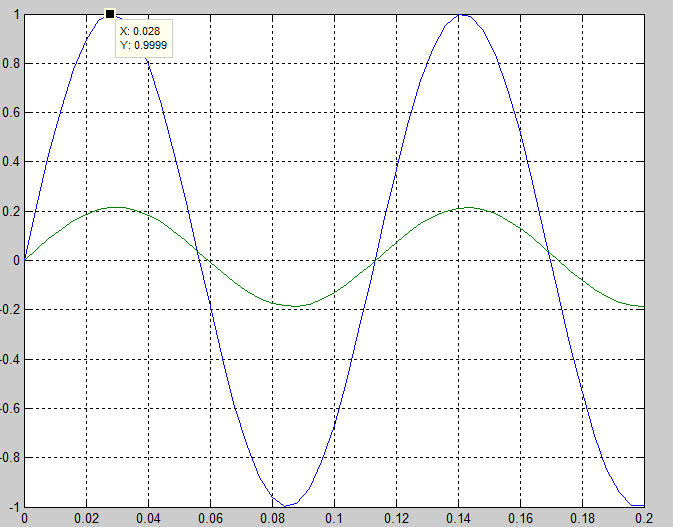This screenshot has width=673, height=527.
Task: Click the blue curve's second peak near x 0.14
Action: pyautogui.click(x=461, y=15)
